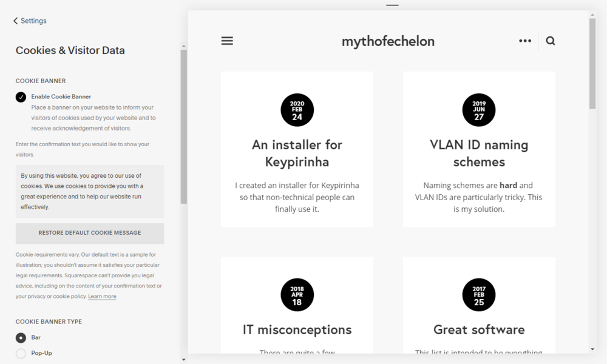Click the 2019 JUN 27 date badge
Image resolution: width=607 pixels, height=364 pixels.
pos(479,110)
